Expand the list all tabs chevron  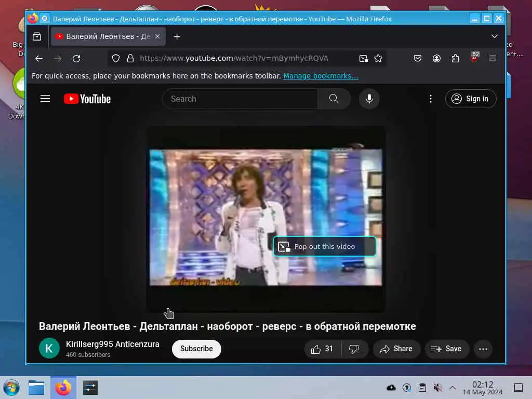coord(495,36)
